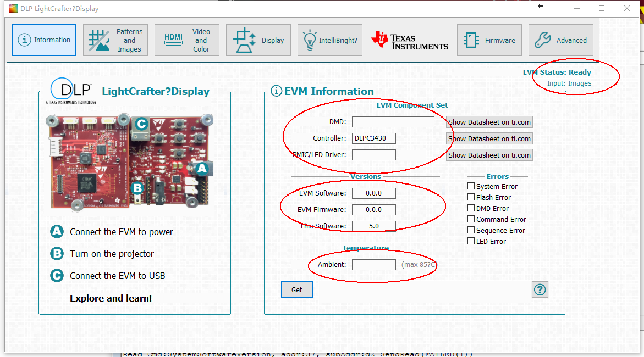Click the EVM Software version field
The image size is (644, 357).
pos(374,193)
